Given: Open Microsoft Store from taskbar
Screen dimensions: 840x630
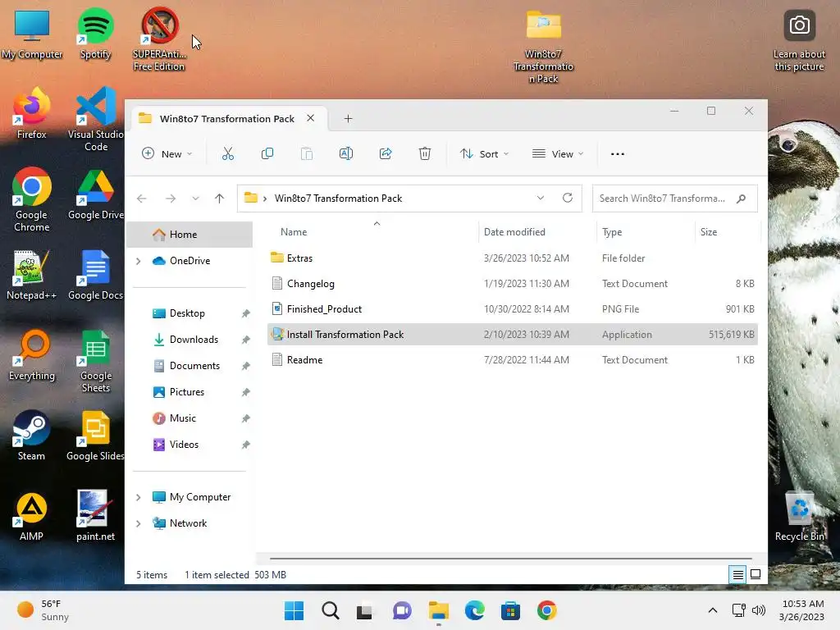Looking at the screenshot, I should [510, 610].
